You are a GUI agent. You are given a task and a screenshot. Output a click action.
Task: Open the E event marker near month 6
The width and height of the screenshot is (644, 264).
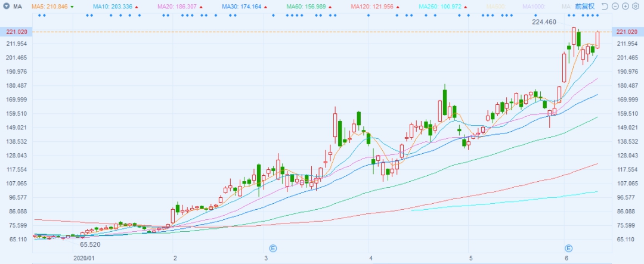click(568, 248)
